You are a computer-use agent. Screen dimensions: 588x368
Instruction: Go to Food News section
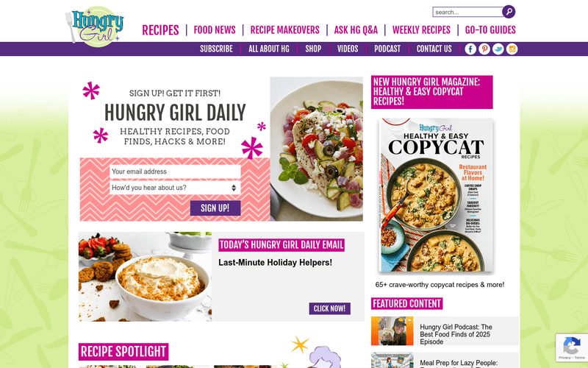(215, 30)
